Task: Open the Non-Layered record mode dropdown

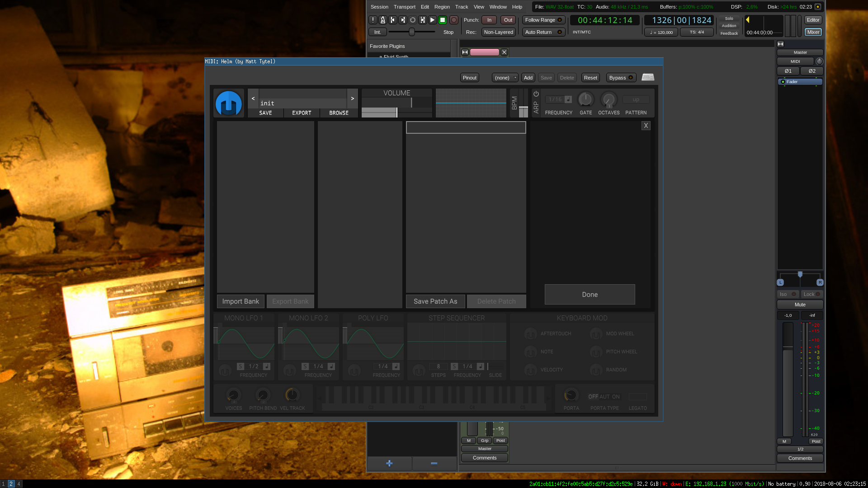Action: [x=498, y=32]
